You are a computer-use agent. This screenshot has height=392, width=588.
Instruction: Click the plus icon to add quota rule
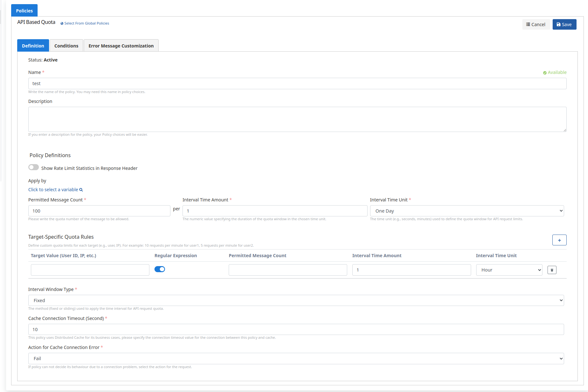559,240
